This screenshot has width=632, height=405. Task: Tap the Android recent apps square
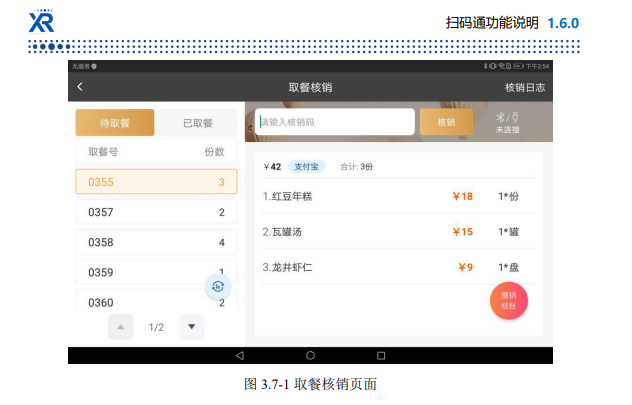(x=381, y=355)
